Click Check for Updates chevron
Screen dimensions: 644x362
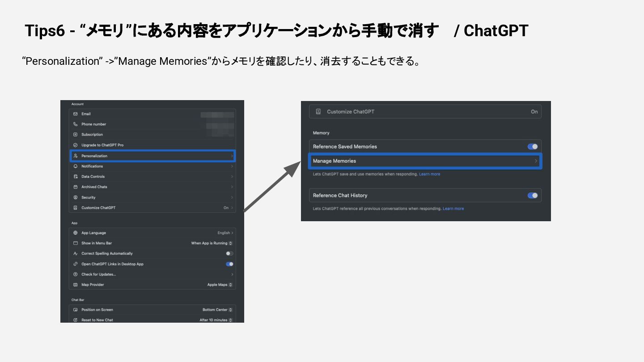pos(232,274)
